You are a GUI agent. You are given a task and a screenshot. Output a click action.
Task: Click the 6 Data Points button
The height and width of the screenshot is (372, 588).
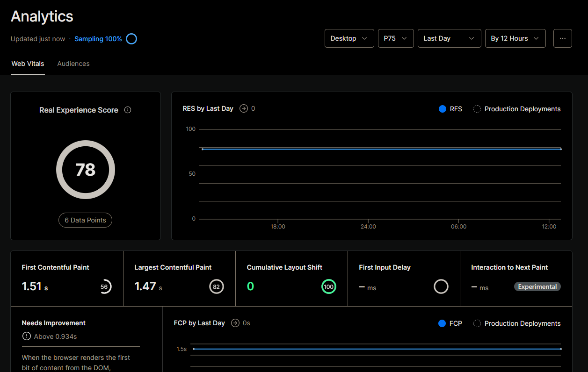click(85, 220)
